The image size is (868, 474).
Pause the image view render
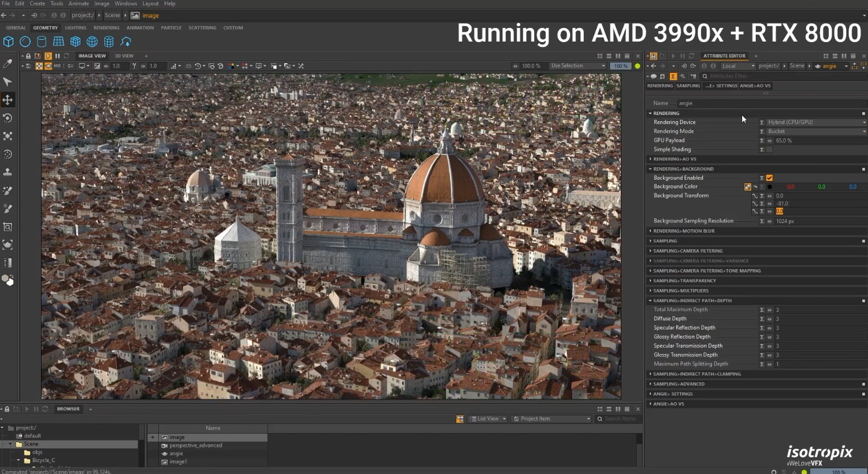[x=57, y=56]
